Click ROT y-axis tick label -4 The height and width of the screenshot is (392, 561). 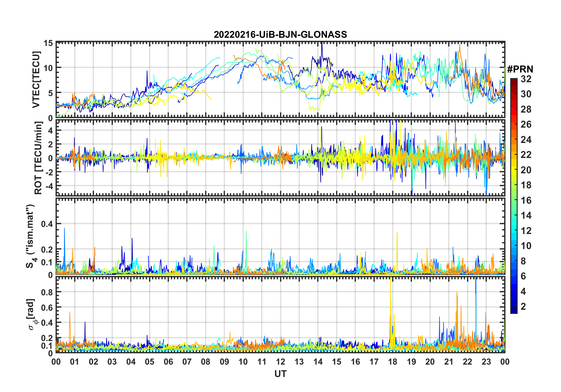point(49,186)
